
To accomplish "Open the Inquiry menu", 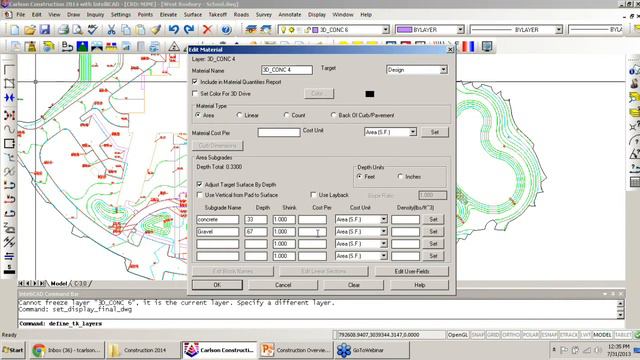I will [95, 15].
